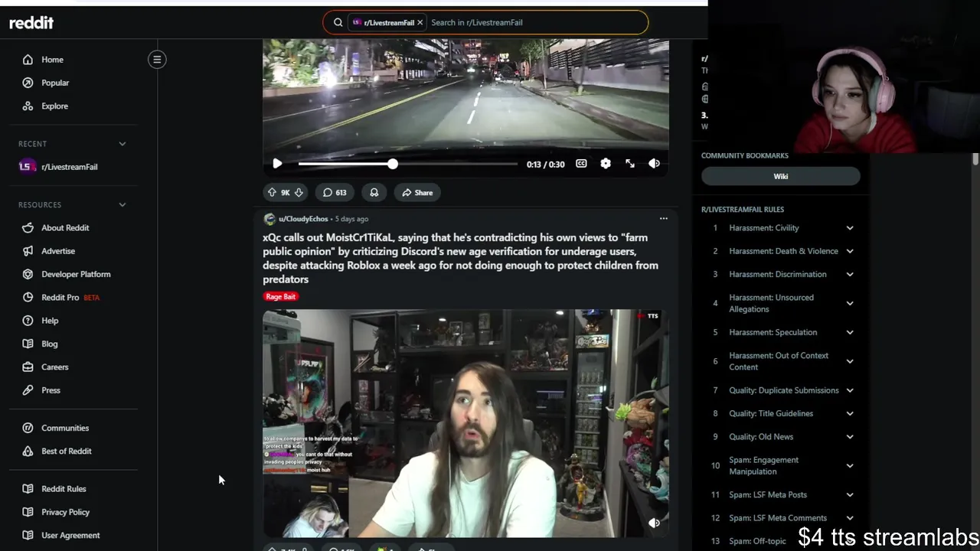Click the page vertical scrollbar
This screenshot has height=551, width=980.
[x=975, y=158]
